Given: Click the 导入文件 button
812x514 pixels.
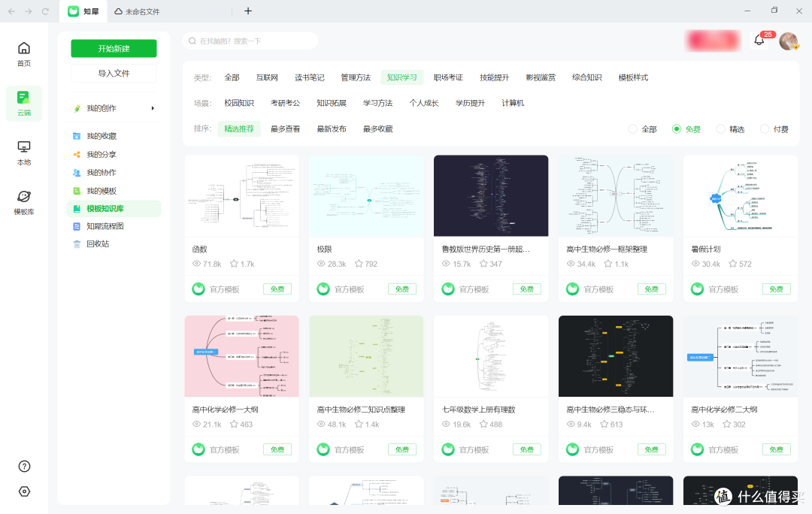Looking at the screenshot, I should click(114, 74).
